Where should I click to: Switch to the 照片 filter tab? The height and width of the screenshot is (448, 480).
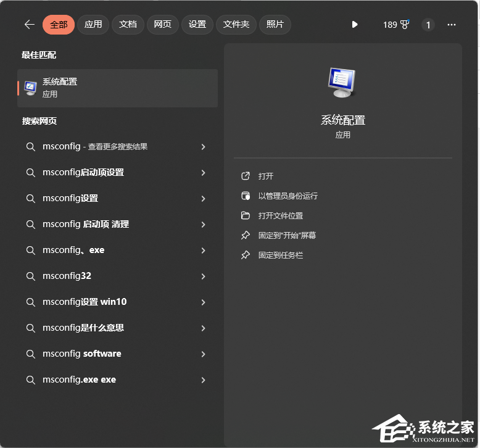tap(275, 25)
